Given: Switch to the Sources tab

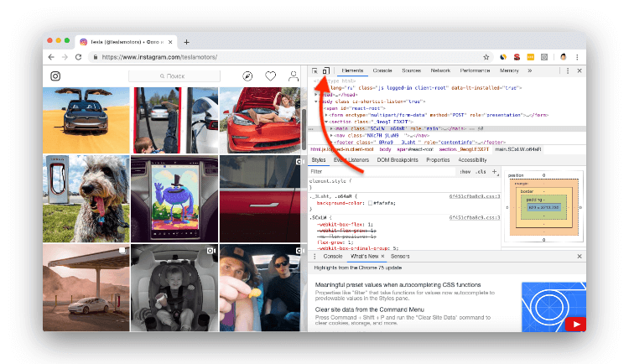Looking at the screenshot, I should [411, 70].
